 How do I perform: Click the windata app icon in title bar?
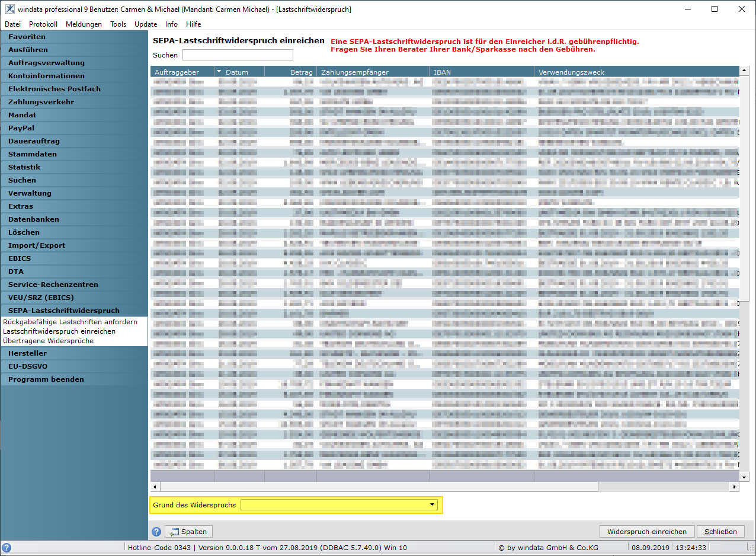point(9,9)
